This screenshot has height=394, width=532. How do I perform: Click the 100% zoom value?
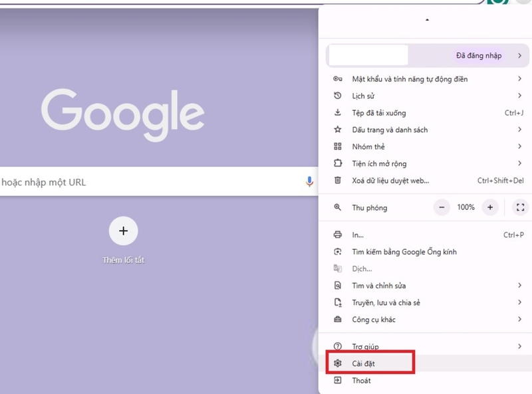coord(466,207)
